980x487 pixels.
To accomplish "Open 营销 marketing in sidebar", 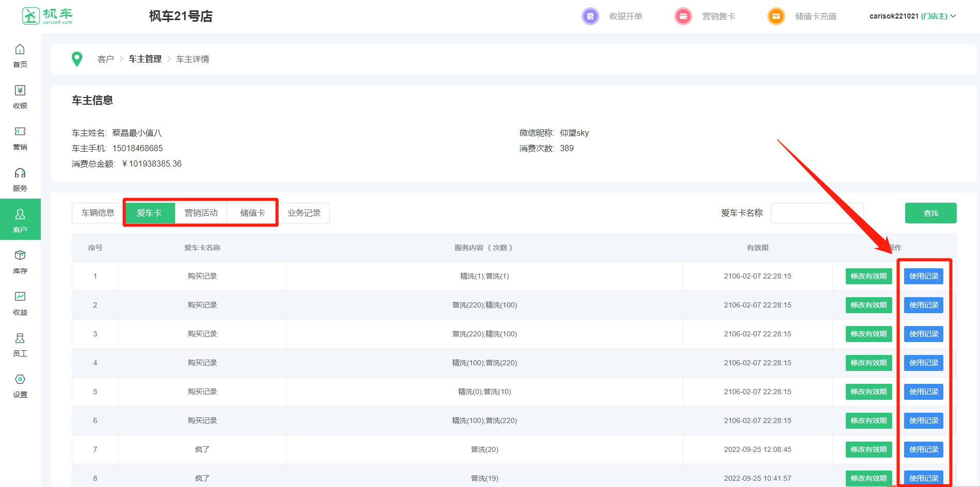I will point(20,138).
